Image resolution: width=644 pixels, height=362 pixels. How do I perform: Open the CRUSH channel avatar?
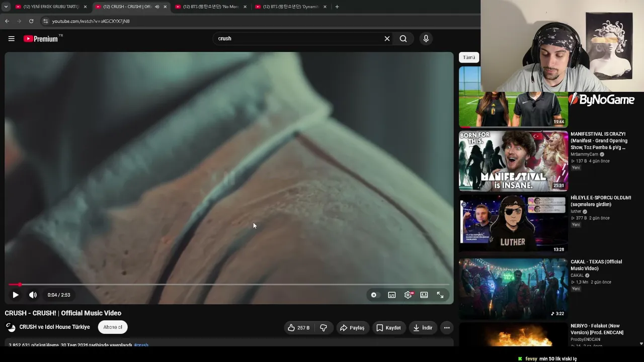coord(11,327)
